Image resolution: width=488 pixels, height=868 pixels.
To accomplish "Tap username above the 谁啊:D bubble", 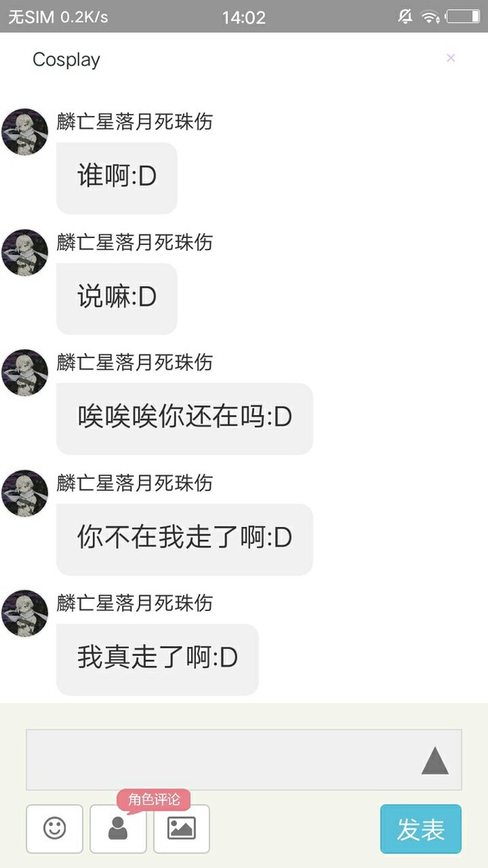I will tap(134, 121).
